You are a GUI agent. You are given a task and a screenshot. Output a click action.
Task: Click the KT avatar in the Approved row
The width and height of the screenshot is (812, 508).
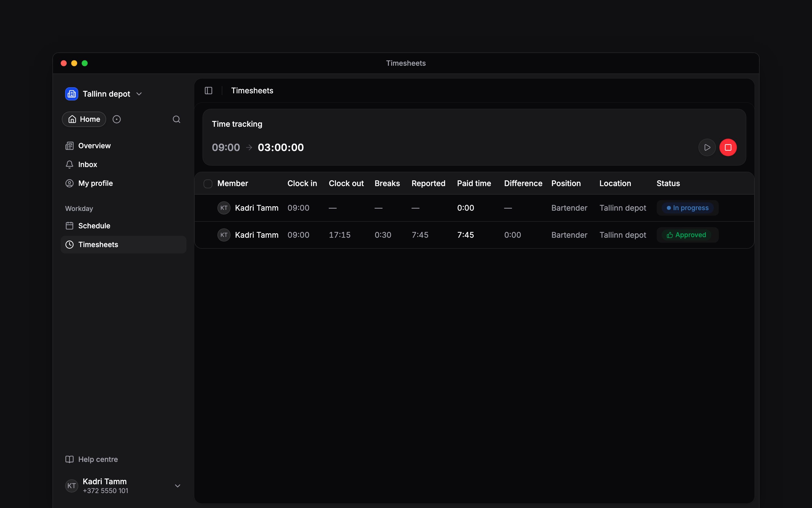pos(224,235)
